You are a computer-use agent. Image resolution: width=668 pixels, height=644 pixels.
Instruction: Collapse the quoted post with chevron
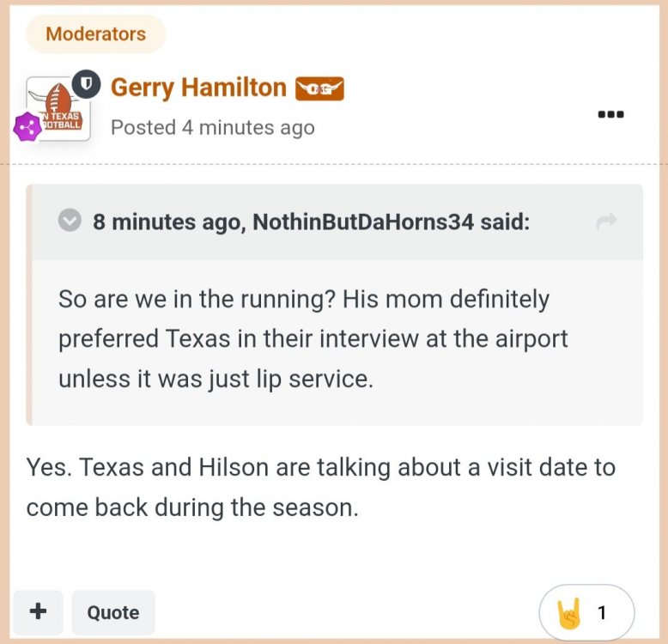(x=70, y=222)
